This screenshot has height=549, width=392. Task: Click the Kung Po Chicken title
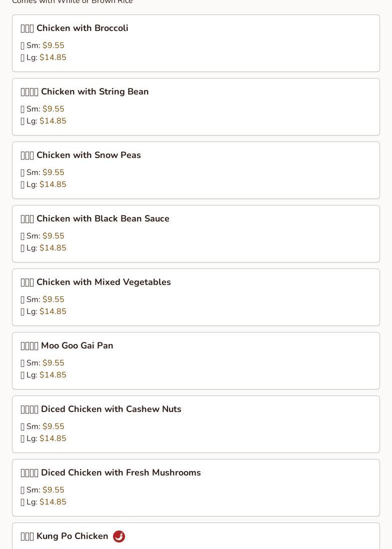tap(72, 536)
